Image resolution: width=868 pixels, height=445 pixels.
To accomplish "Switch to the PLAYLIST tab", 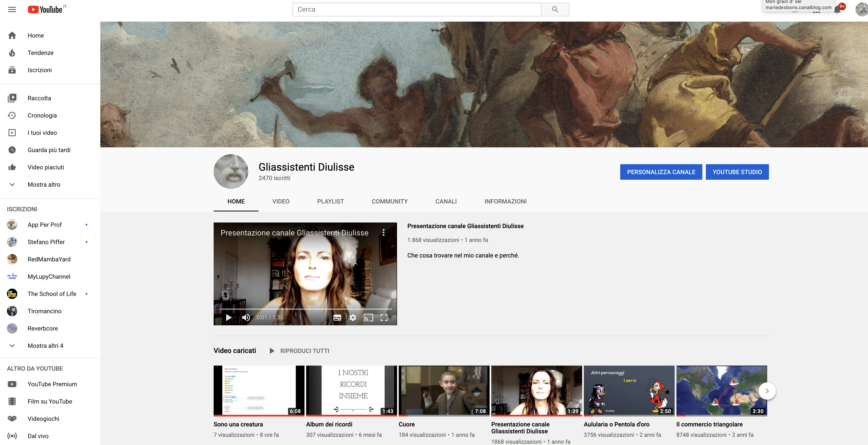I will tap(330, 201).
